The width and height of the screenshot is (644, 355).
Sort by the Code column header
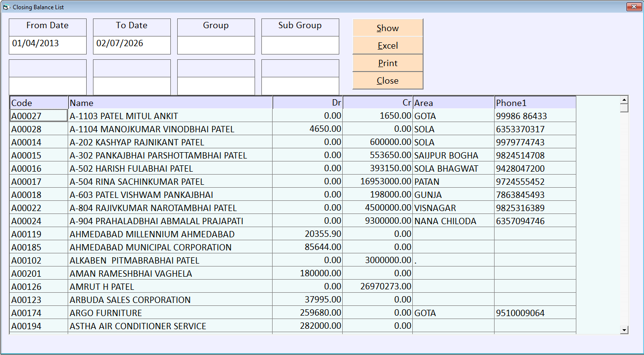tap(39, 103)
